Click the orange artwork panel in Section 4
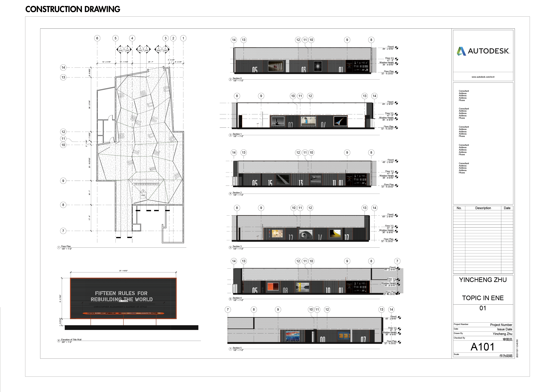555x392 pixels. tap(273, 286)
